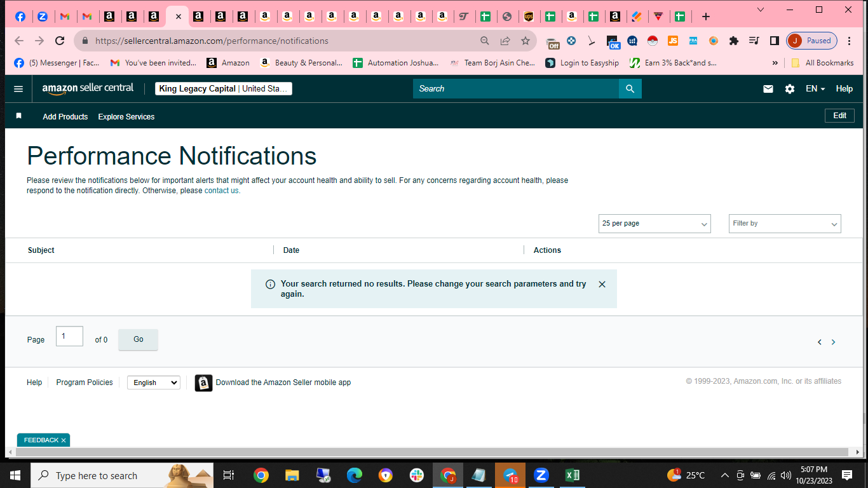This screenshot has width=868, height=488.
Task: Open the Help link in footer
Action: (x=34, y=383)
